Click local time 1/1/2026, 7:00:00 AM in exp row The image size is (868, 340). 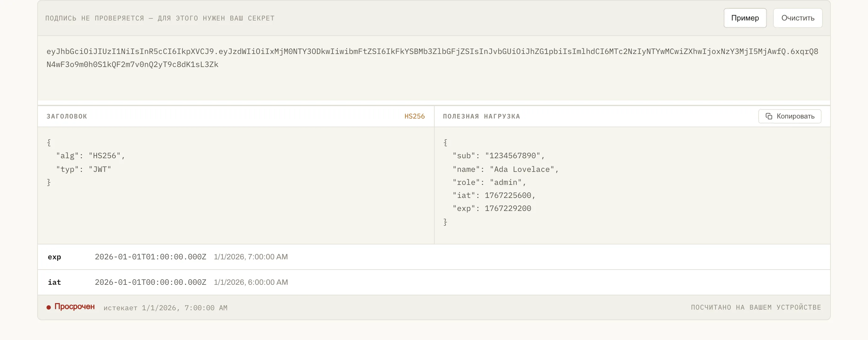click(251, 257)
